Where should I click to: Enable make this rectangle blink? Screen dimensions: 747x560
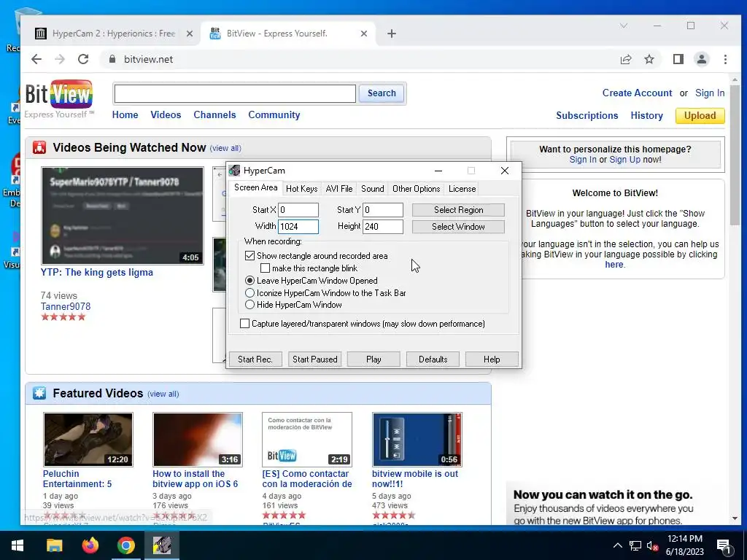266,268
